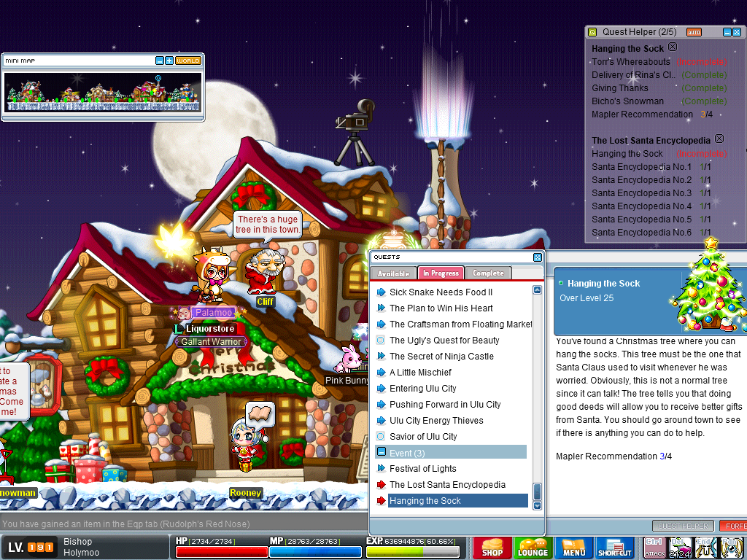Close the Quests window

(538, 257)
